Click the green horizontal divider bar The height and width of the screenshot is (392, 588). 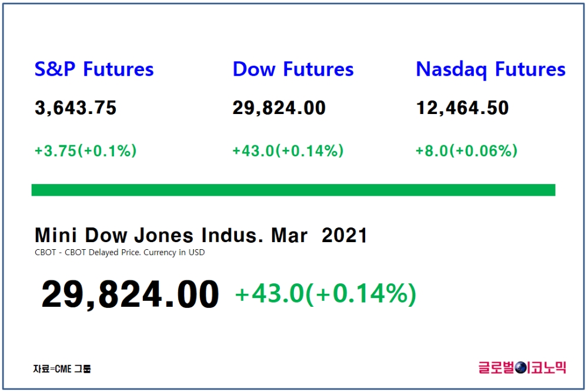(293, 190)
